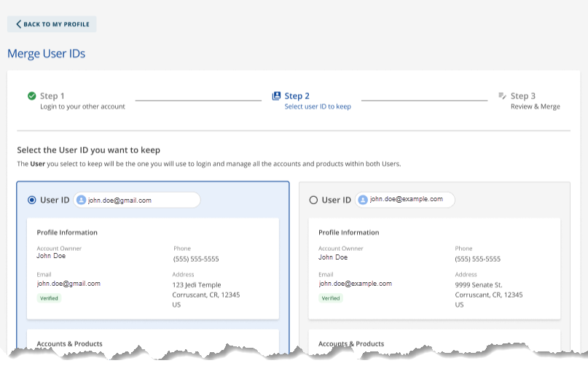588x366 pixels.
Task: Click the Merge User IDs page heading
Action: click(x=47, y=54)
